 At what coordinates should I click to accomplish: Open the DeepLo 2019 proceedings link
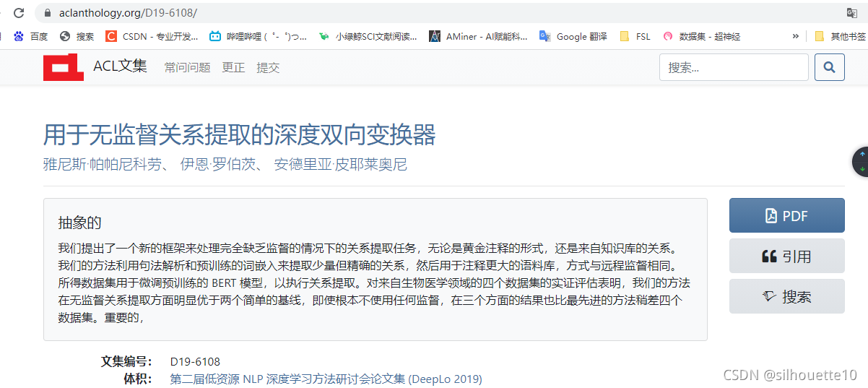click(326, 379)
